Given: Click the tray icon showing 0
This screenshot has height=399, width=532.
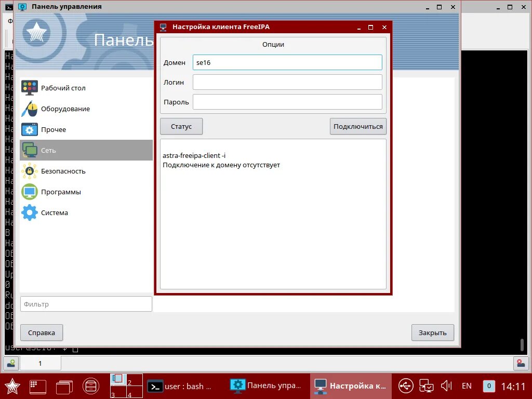Looking at the screenshot, I should point(489,386).
